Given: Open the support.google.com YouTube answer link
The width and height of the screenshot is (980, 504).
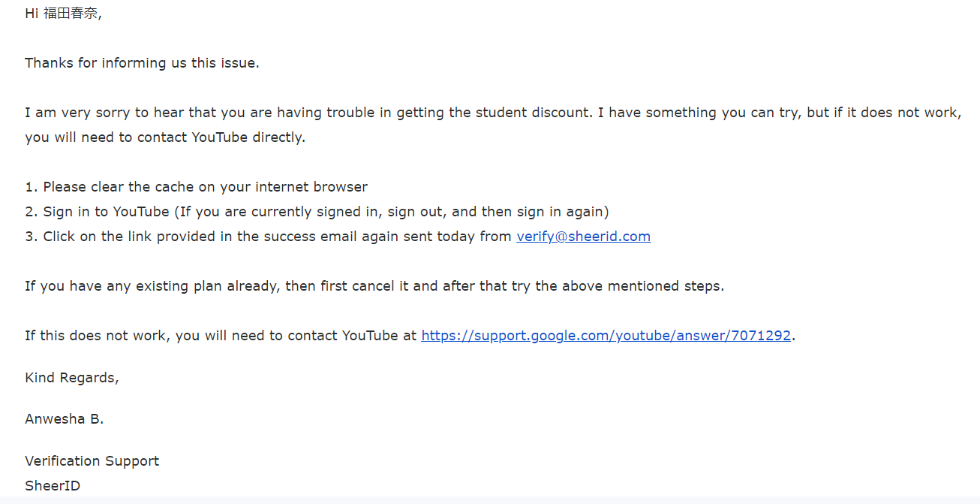Looking at the screenshot, I should coord(606,336).
